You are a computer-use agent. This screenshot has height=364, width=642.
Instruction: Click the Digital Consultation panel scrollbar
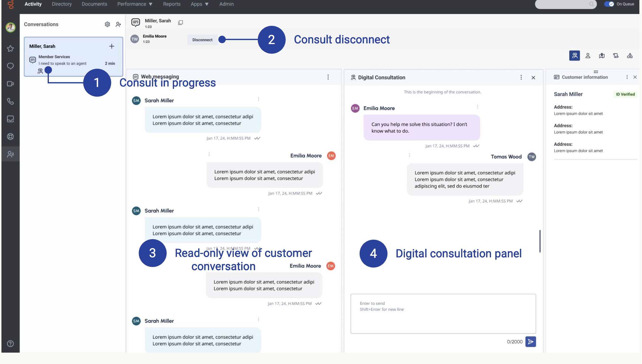click(x=540, y=241)
